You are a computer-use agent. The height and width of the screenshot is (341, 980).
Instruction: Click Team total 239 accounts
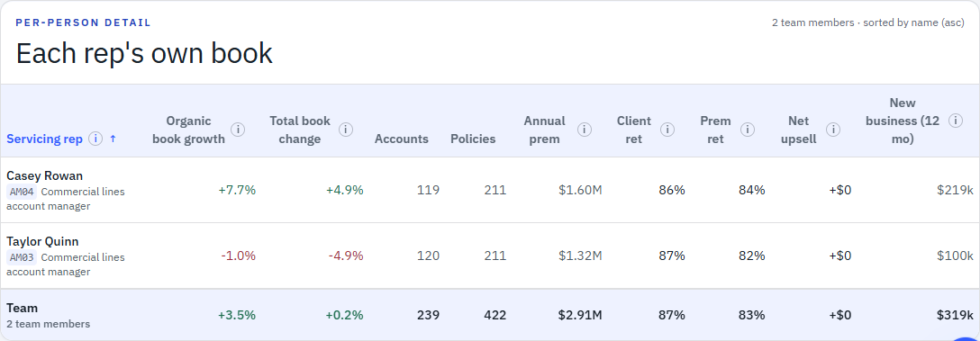tap(428, 316)
